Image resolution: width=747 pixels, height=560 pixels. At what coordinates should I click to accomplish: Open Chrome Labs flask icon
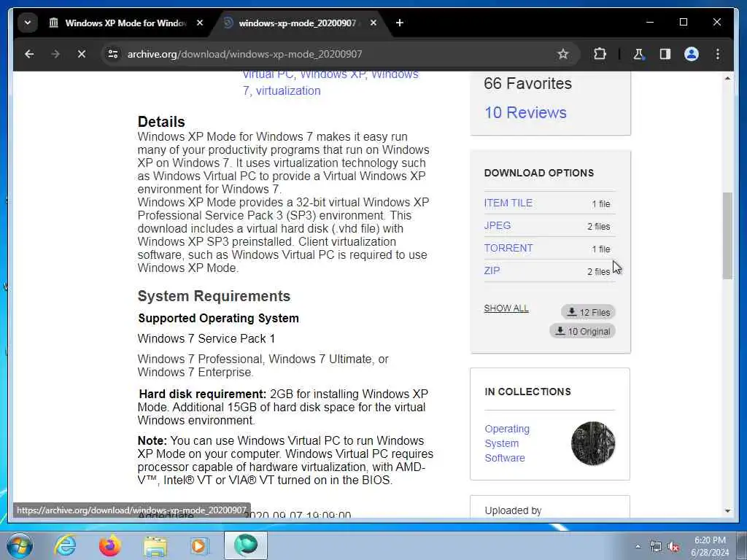click(638, 54)
